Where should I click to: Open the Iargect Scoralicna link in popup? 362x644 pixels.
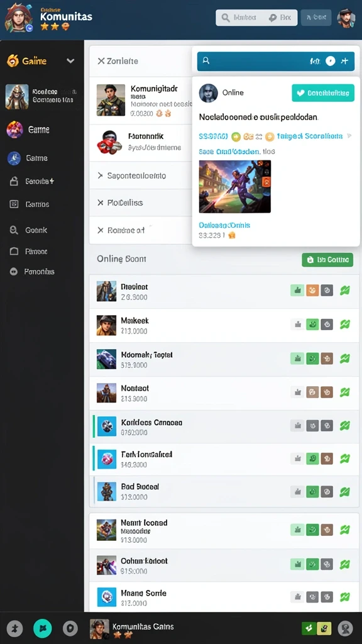click(310, 136)
